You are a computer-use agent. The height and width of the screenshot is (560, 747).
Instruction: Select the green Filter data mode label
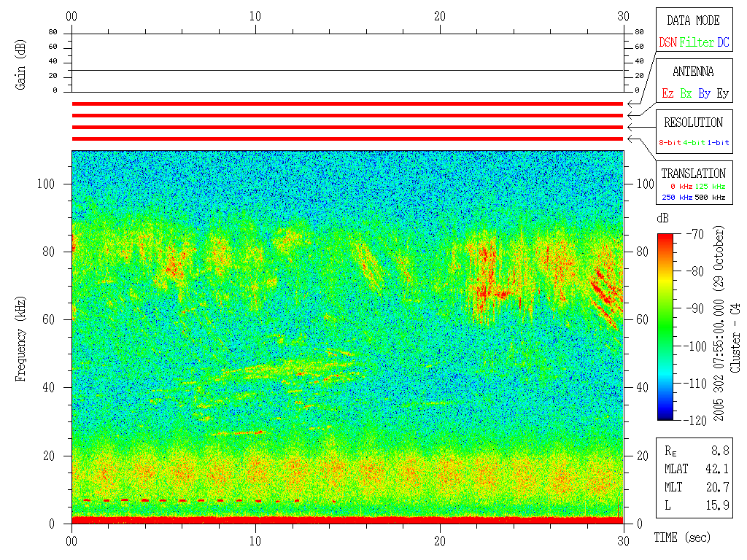pos(697,42)
